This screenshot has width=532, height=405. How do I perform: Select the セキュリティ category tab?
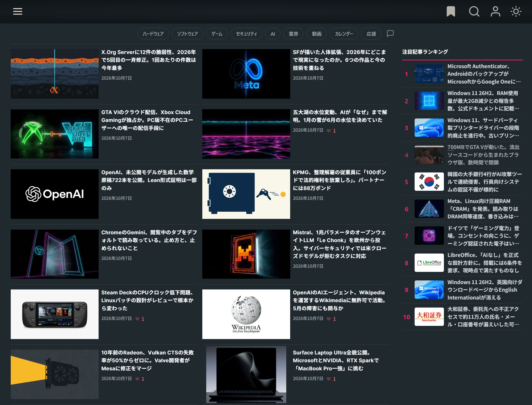tap(246, 34)
